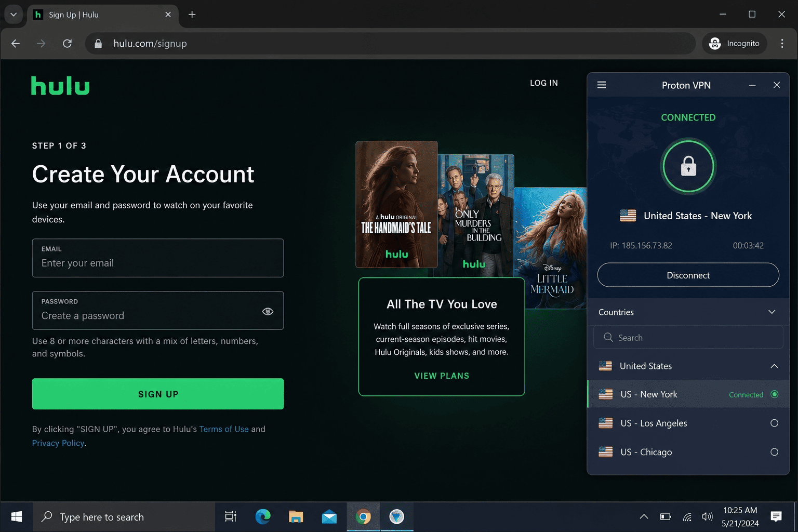Open a new browser tab

point(192,15)
